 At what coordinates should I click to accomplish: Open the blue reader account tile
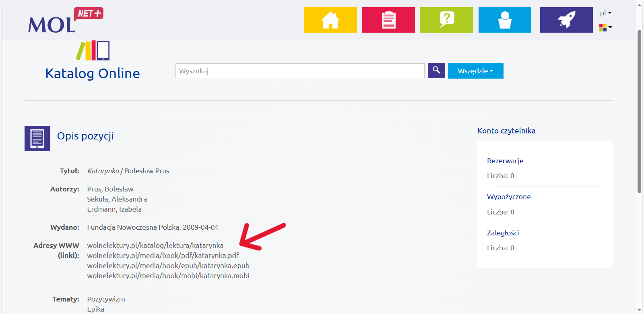click(x=505, y=20)
